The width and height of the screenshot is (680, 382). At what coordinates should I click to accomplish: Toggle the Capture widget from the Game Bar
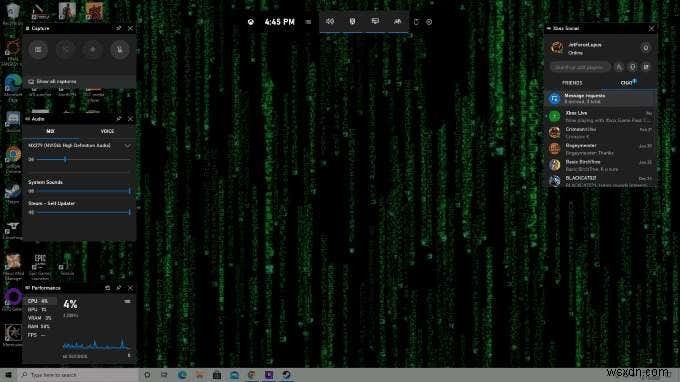click(x=353, y=21)
